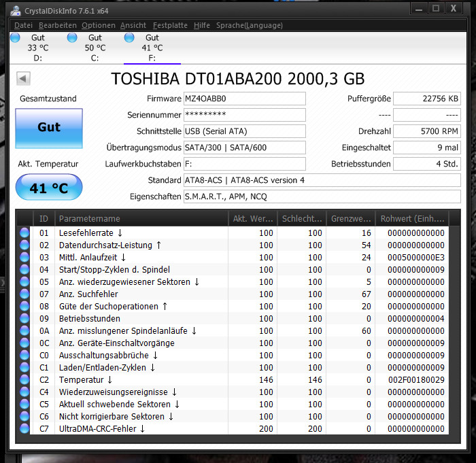Open the Hilfe menu
Viewport: 476px width, 463px height.
click(x=202, y=25)
